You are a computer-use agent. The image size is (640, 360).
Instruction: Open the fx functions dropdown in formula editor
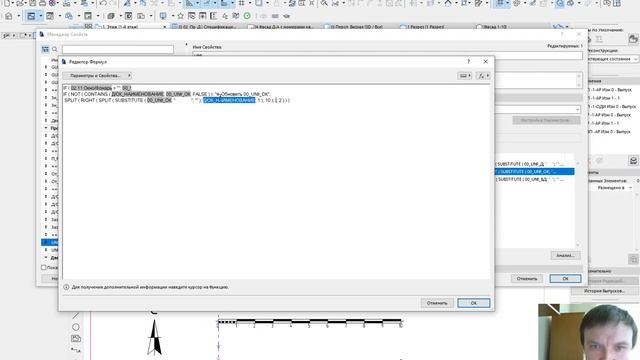click(x=483, y=76)
